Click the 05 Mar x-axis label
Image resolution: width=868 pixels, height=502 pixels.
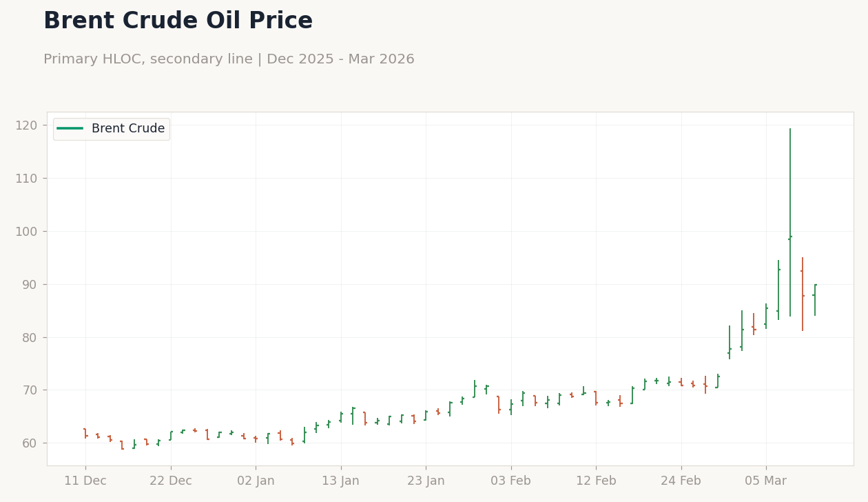pos(766,481)
